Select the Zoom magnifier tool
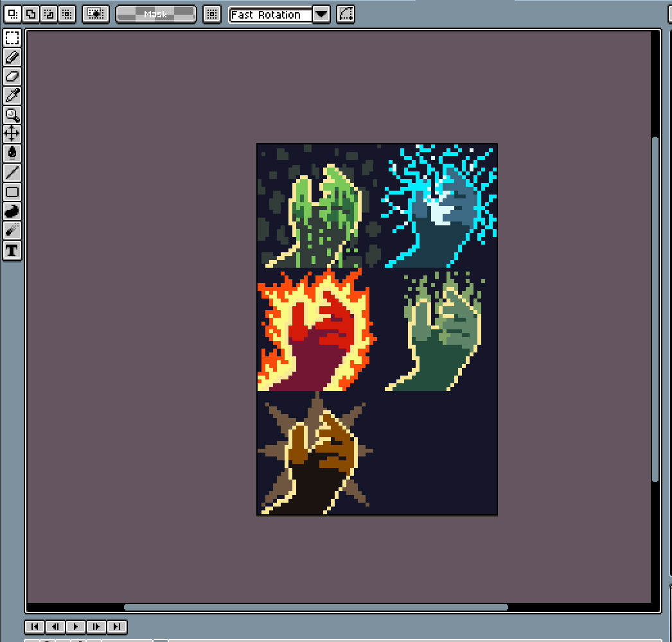Image resolution: width=672 pixels, height=642 pixels. (12, 115)
